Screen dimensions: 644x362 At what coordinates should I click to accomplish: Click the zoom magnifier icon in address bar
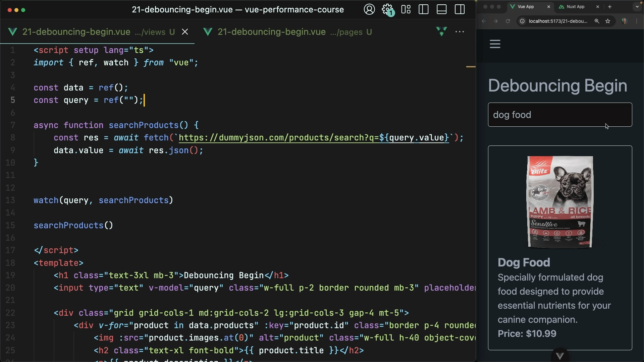point(597,21)
